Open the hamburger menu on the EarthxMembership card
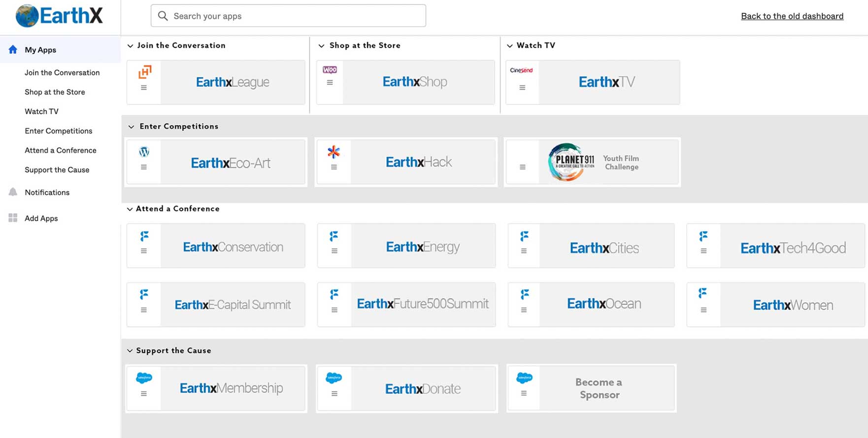This screenshot has width=868, height=438. pyautogui.click(x=144, y=394)
